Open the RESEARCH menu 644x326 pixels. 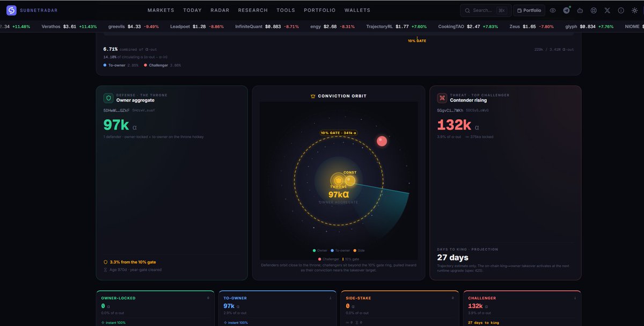click(253, 10)
